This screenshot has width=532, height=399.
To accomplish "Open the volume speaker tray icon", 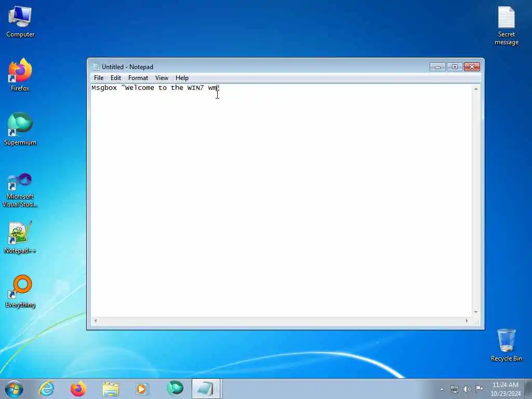I will click(x=467, y=389).
